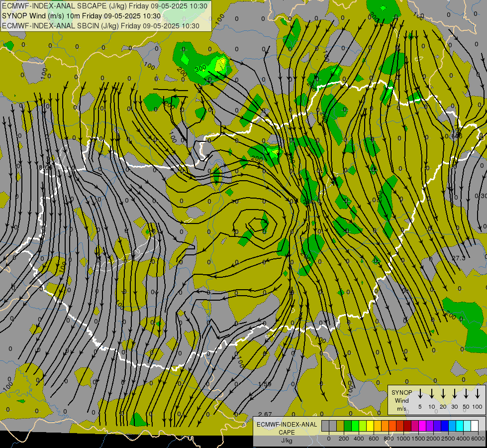
Task: Click the '200' label under CAPE color bar
Action: click(x=344, y=439)
